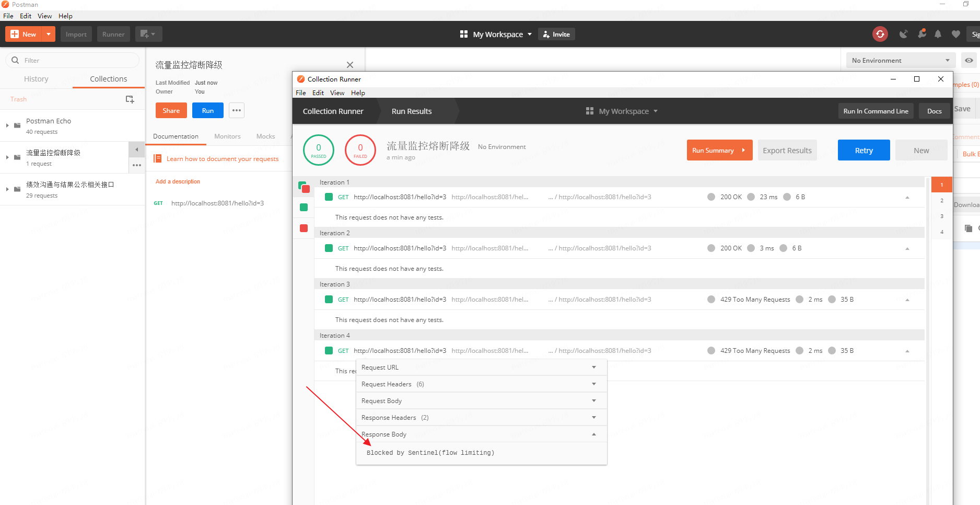Click the orange Share button

pos(171,110)
